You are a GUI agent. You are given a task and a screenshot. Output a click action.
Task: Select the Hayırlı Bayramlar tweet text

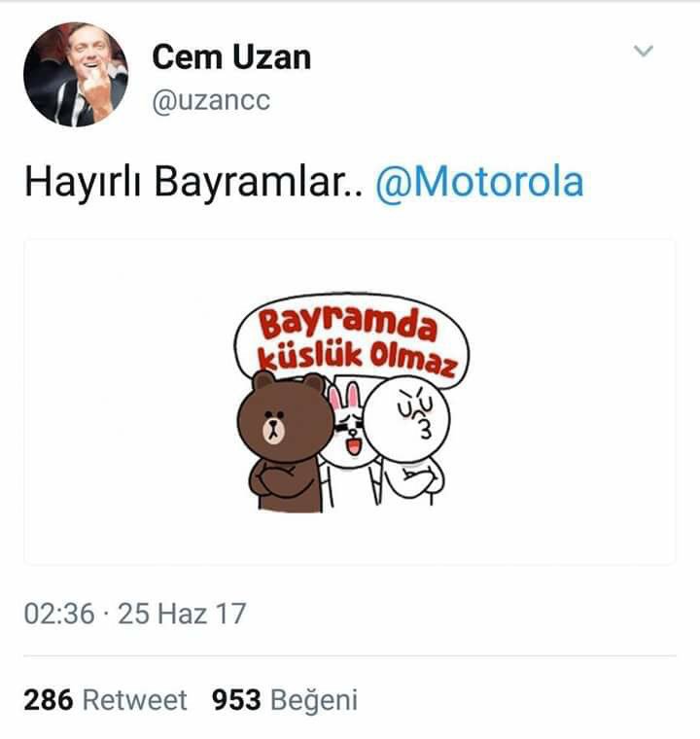point(193,183)
